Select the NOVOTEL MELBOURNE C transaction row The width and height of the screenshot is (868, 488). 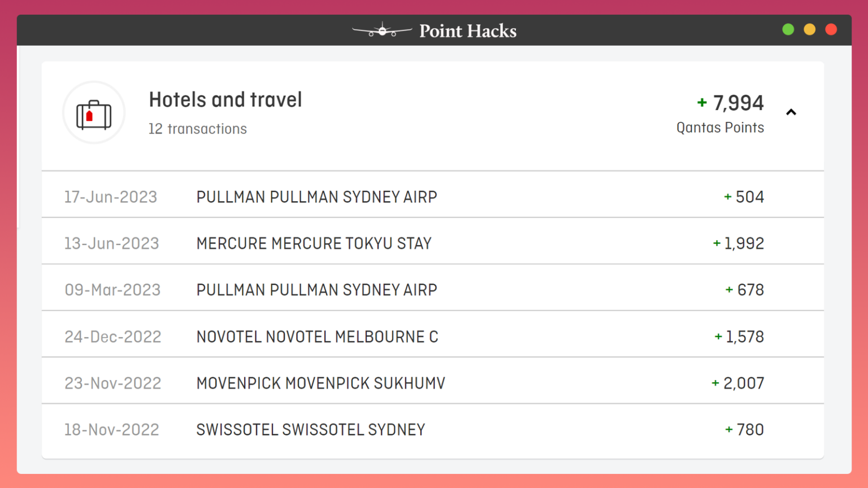pos(317,336)
